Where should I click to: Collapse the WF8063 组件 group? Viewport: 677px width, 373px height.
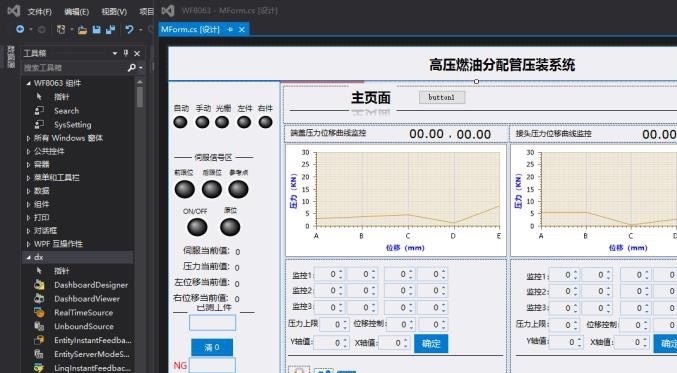28,83
